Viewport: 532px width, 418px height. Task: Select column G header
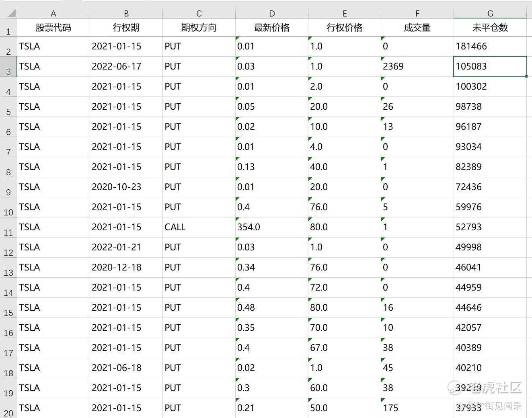pyautogui.click(x=490, y=13)
